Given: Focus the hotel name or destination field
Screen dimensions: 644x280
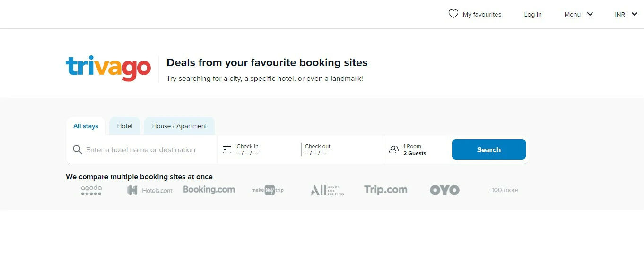Looking at the screenshot, I should coord(142,150).
